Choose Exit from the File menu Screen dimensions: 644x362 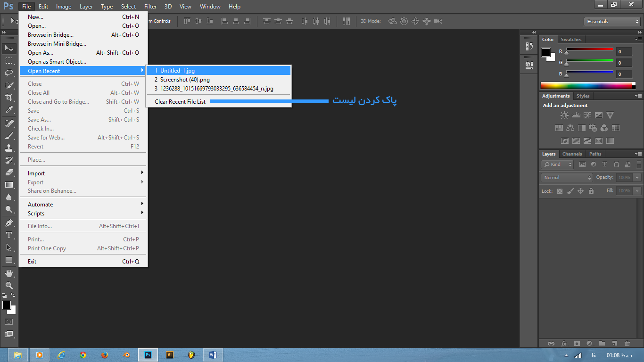(x=83, y=262)
